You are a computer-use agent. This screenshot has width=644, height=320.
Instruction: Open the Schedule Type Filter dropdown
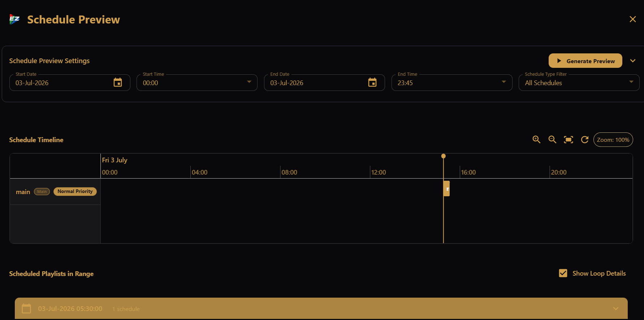click(579, 83)
